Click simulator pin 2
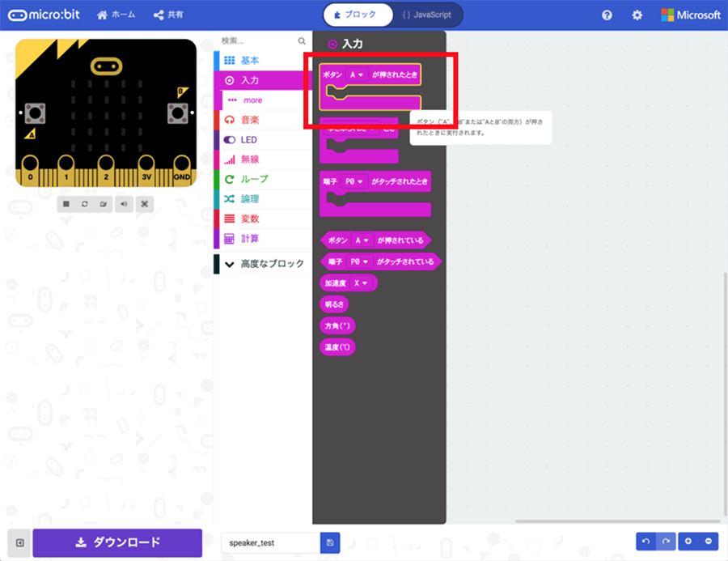Screen dimensions: 728x561 106,171
